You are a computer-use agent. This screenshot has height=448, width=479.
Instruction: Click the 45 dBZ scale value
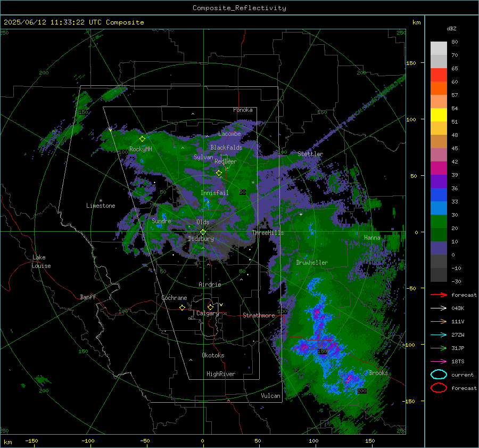(455, 148)
